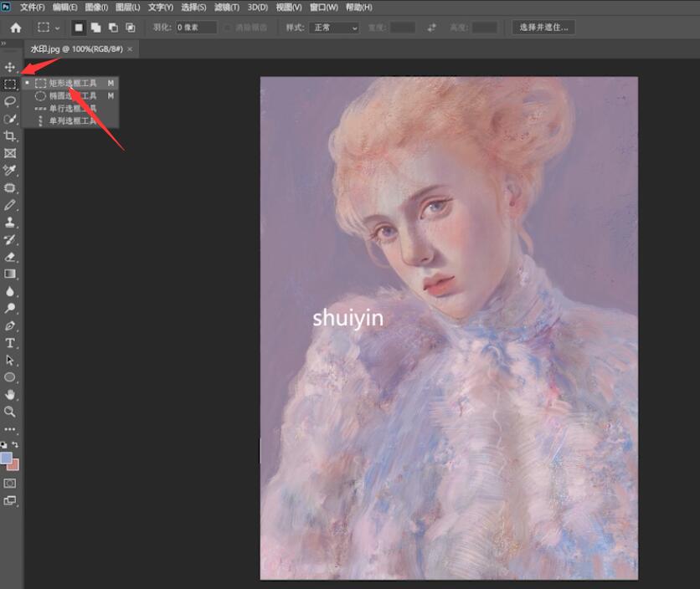Image resolution: width=700 pixels, height=589 pixels.
Task: Select the Rectangular Marquee tool in the toolbar
Action: pyautogui.click(x=10, y=85)
